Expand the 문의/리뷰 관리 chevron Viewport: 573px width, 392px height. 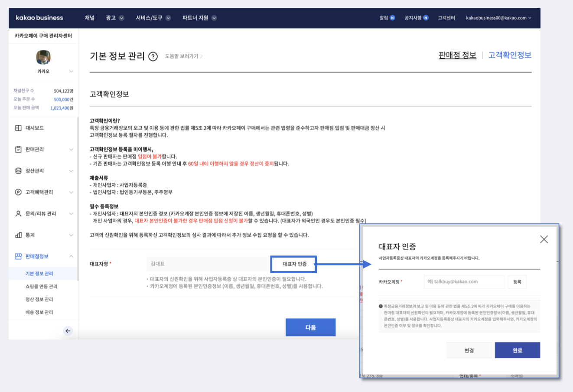(x=71, y=214)
